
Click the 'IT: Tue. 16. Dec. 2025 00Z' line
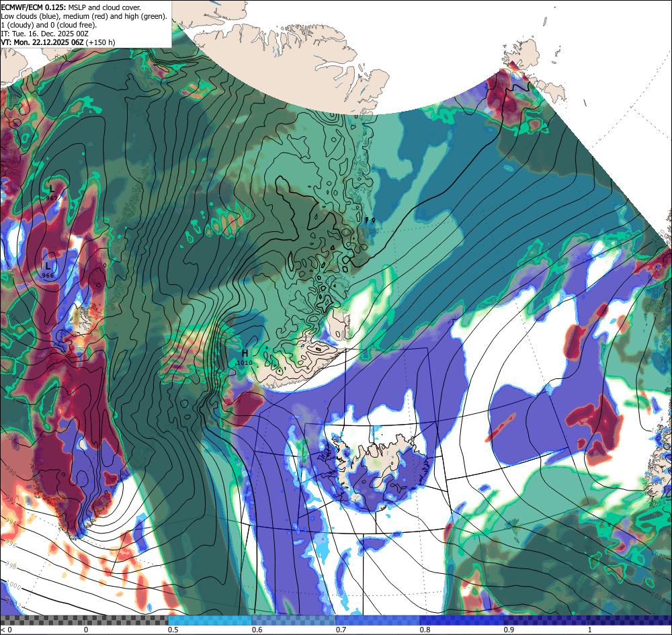44,34
